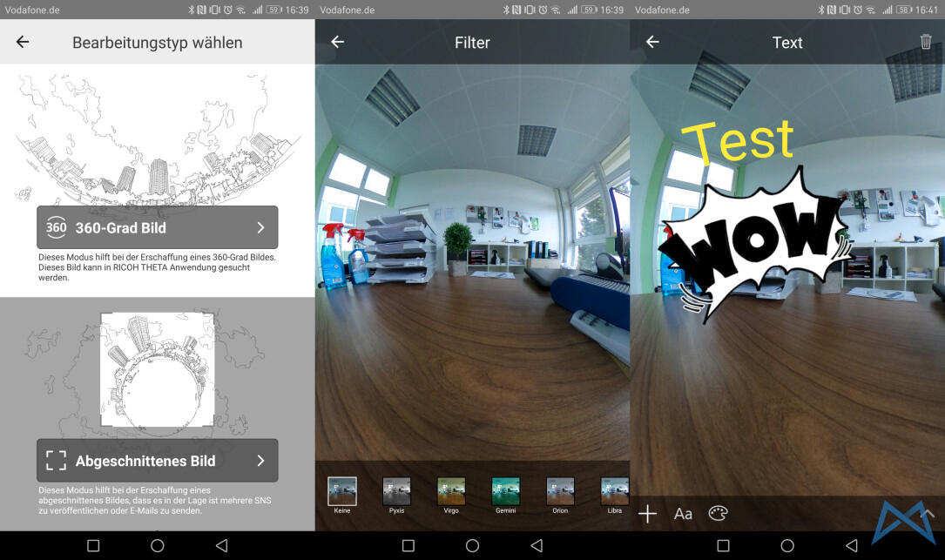Apply the Pyxis filter
The height and width of the screenshot is (560, 945).
click(396, 491)
